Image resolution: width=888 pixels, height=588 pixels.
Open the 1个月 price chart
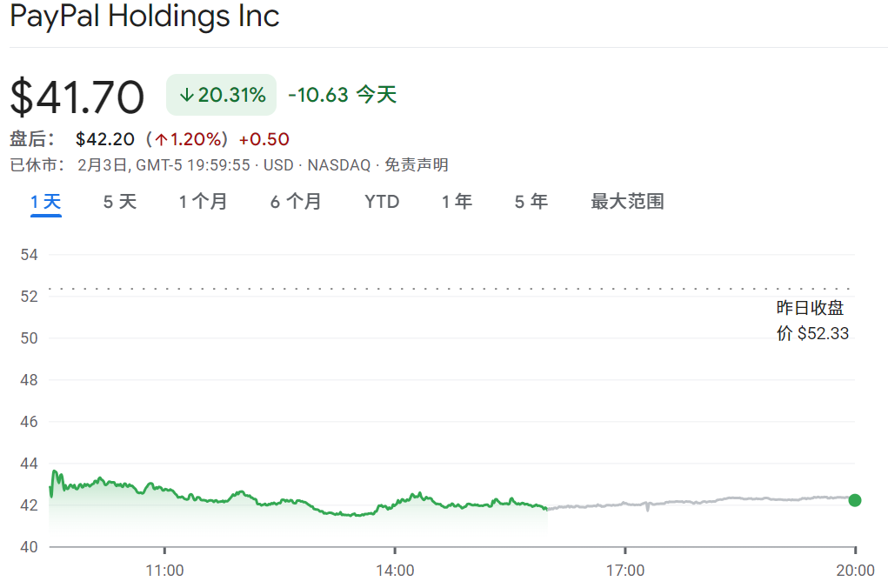[x=203, y=201]
